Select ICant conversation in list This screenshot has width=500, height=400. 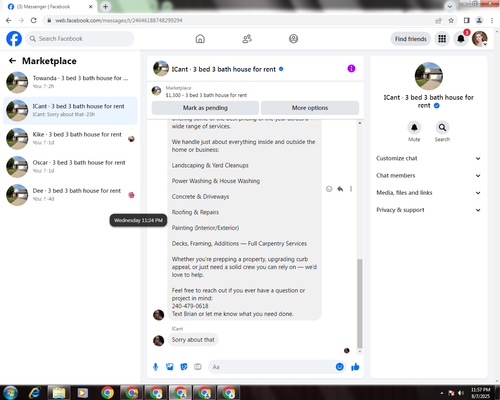[x=70, y=110]
